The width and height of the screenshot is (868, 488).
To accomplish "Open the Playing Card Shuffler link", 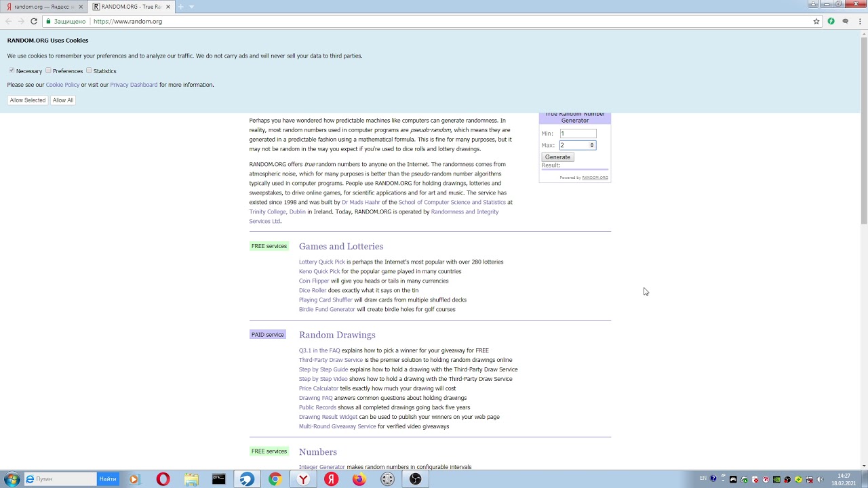I will [x=325, y=300].
